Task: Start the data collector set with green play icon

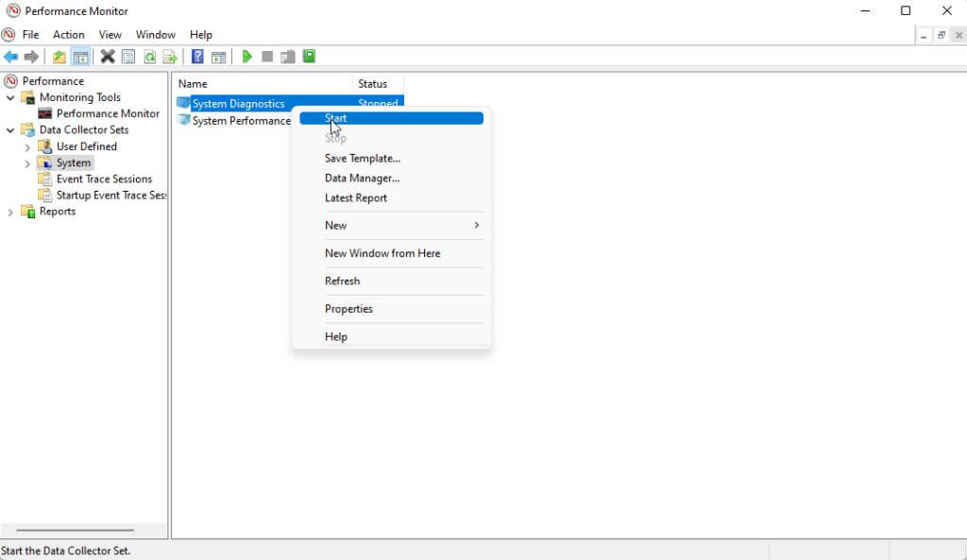Action: click(x=246, y=57)
